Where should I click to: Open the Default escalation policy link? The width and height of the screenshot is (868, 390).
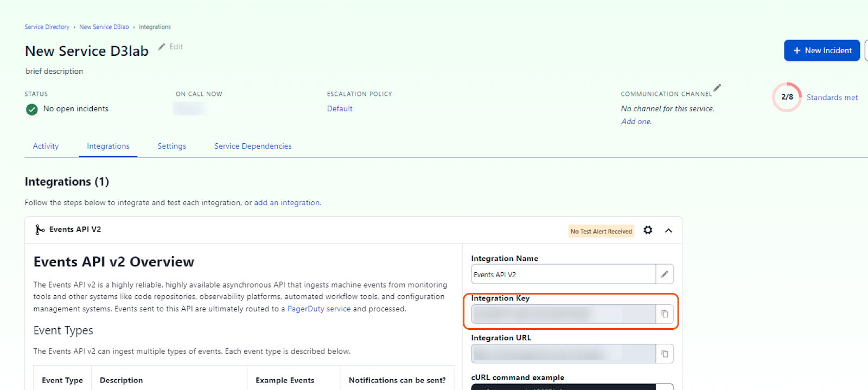[340, 109]
